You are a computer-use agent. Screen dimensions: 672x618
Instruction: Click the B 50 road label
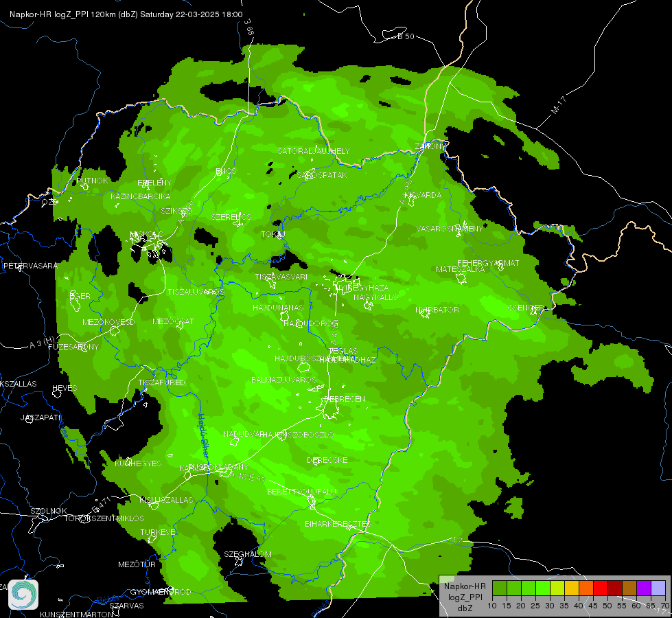(406, 36)
